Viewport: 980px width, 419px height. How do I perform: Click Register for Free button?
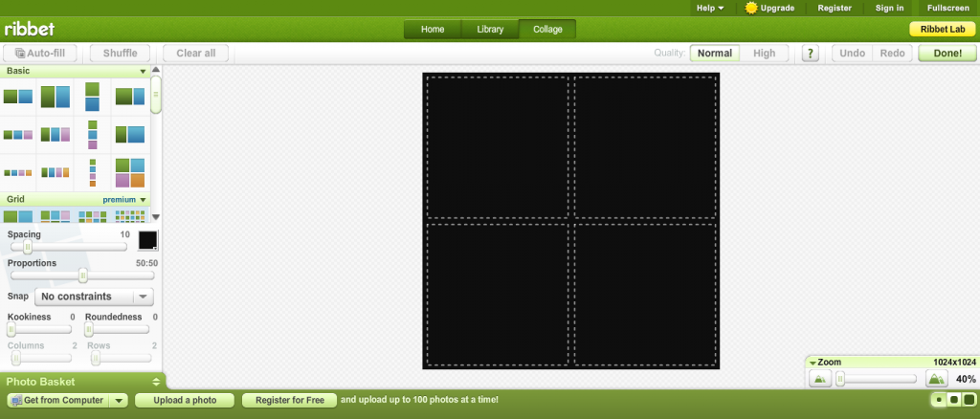(x=289, y=400)
